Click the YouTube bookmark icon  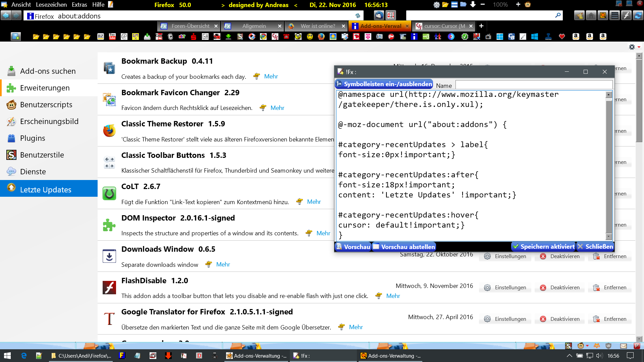pyautogui.click(x=112, y=37)
